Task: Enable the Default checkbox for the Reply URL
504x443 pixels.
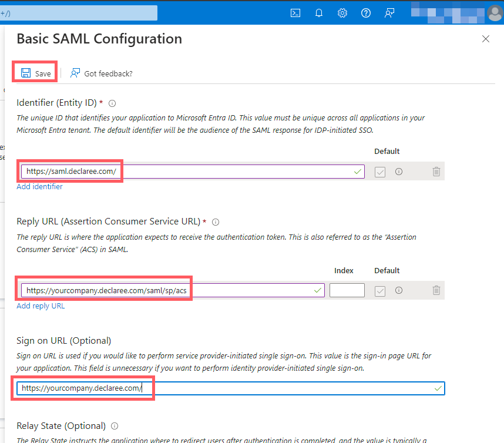Action: point(379,290)
